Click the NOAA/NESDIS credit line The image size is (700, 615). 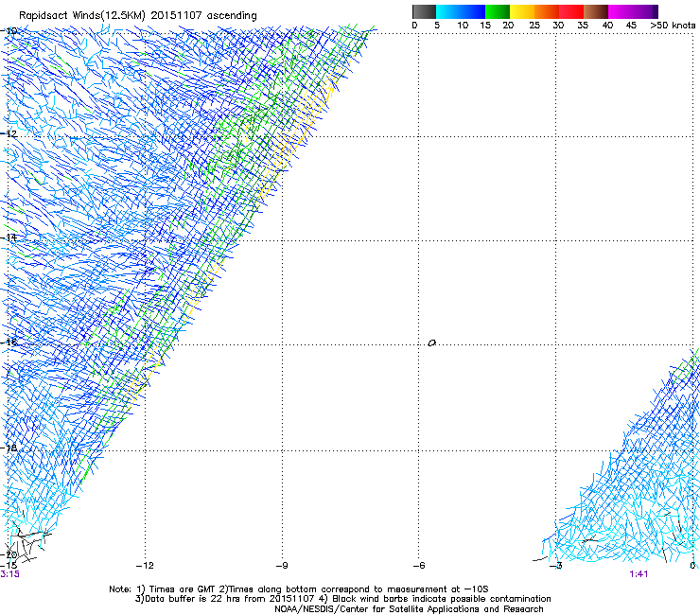click(409, 609)
